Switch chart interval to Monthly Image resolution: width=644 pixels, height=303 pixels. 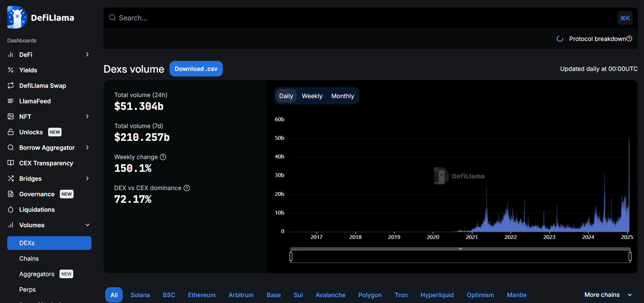tap(343, 96)
